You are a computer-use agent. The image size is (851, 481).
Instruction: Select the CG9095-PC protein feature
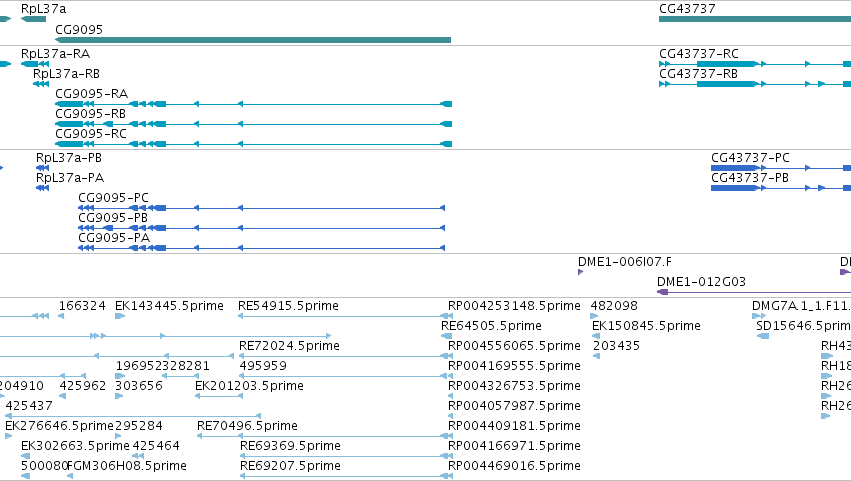point(262,208)
